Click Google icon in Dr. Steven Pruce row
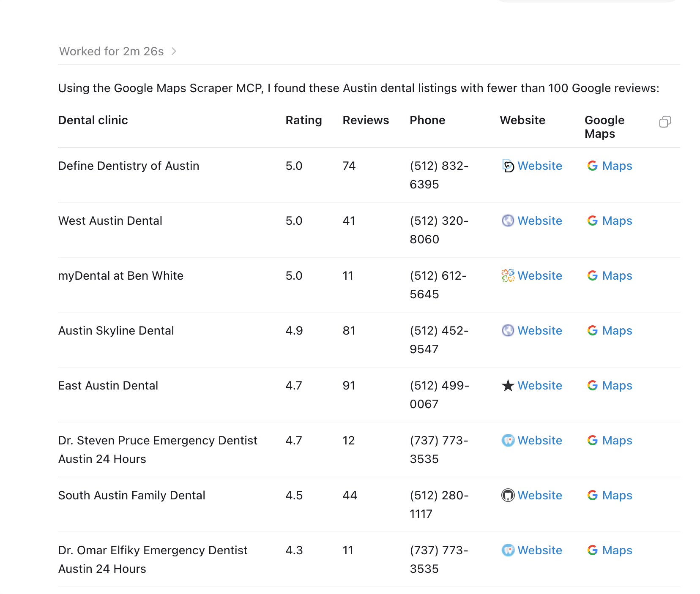 click(593, 441)
